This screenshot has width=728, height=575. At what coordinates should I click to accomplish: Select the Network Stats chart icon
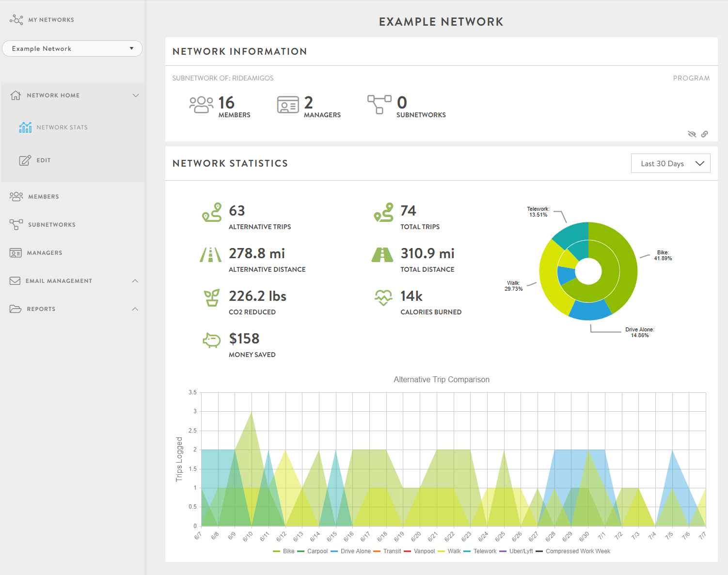(x=25, y=127)
